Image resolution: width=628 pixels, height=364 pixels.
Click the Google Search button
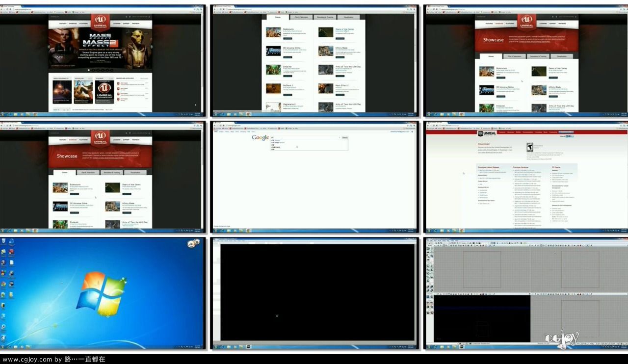coord(344,137)
